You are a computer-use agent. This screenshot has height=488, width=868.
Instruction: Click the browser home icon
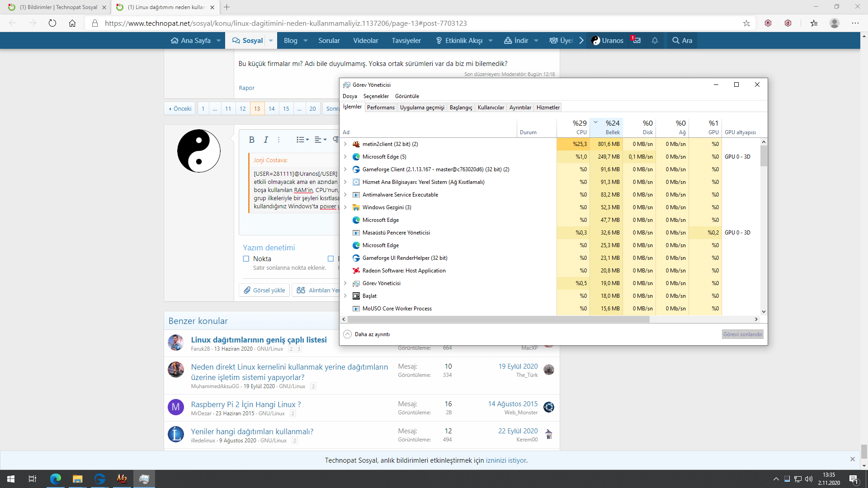[72, 23]
